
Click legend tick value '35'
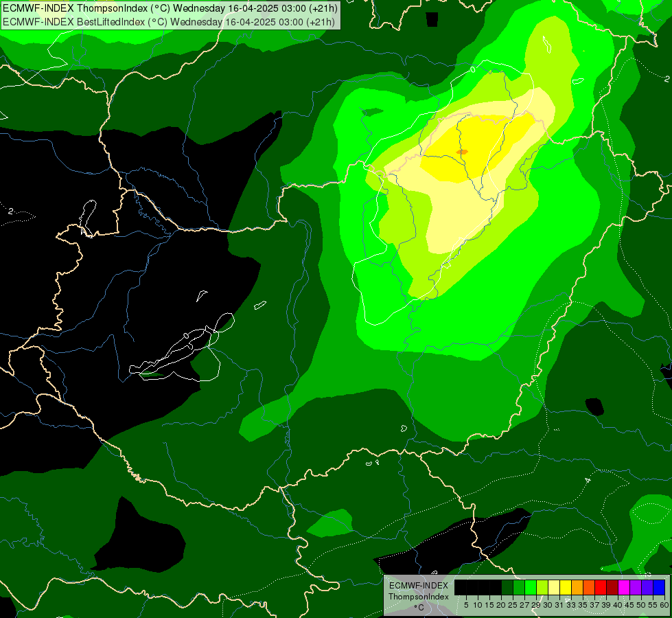pyautogui.click(x=583, y=605)
